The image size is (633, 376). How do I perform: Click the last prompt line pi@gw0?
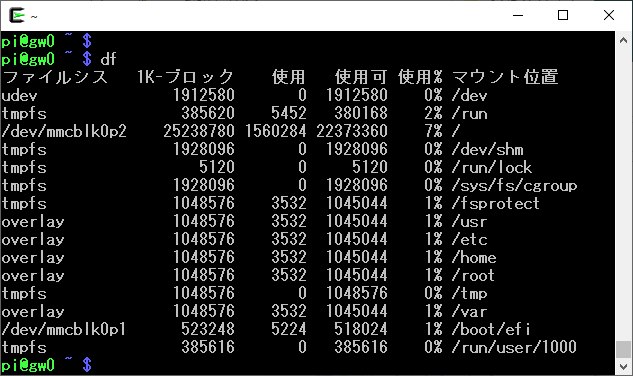(28, 365)
